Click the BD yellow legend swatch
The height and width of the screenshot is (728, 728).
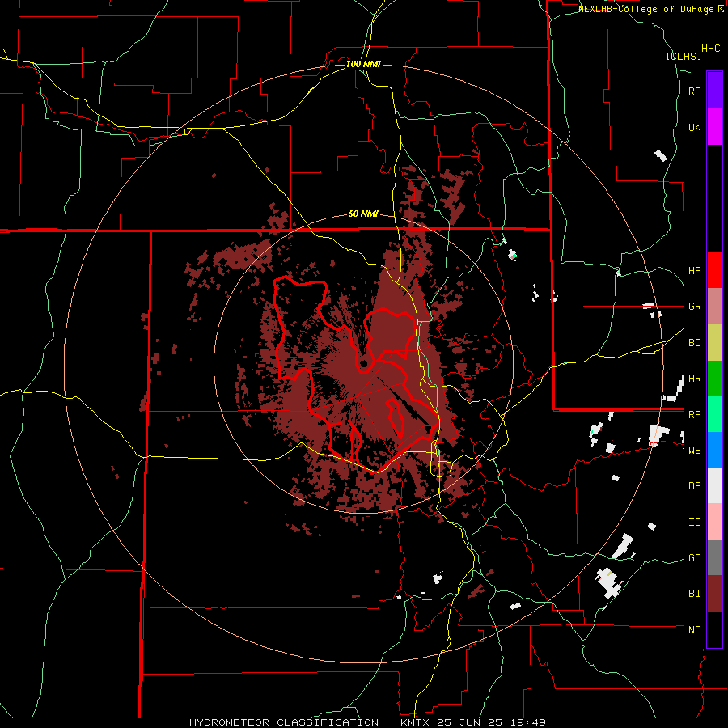coord(714,343)
